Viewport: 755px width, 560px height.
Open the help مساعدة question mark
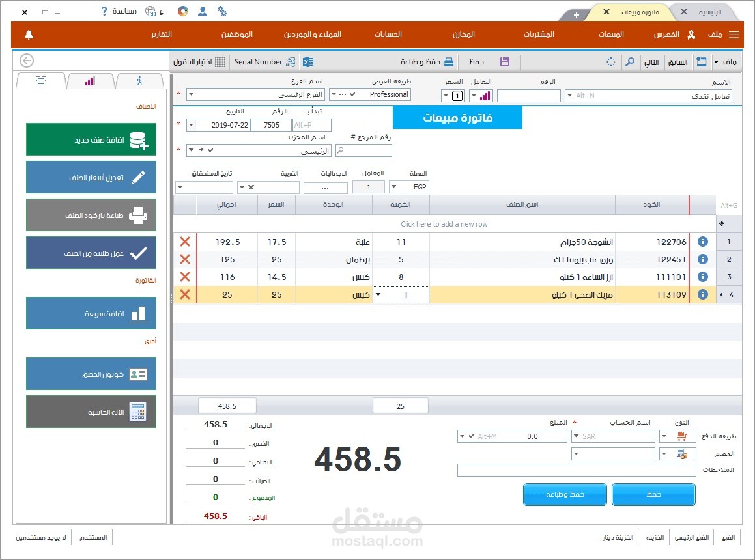(104, 11)
